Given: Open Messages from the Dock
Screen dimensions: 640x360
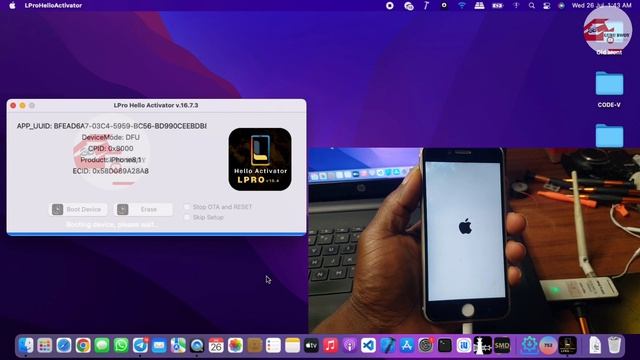Looking at the screenshot, I should [102, 345].
